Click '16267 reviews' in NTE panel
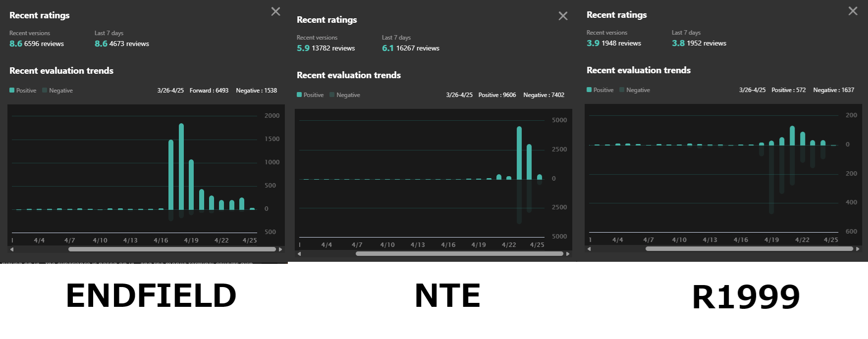 click(x=418, y=48)
